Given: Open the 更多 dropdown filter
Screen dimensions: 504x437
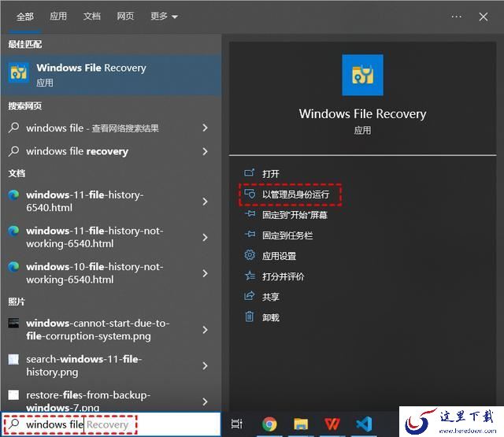Looking at the screenshot, I should point(164,16).
